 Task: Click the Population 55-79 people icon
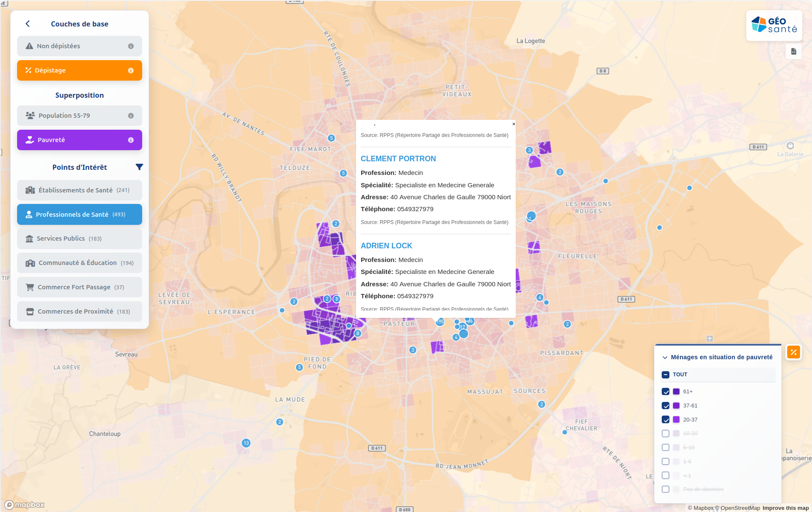(x=30, y=115)
